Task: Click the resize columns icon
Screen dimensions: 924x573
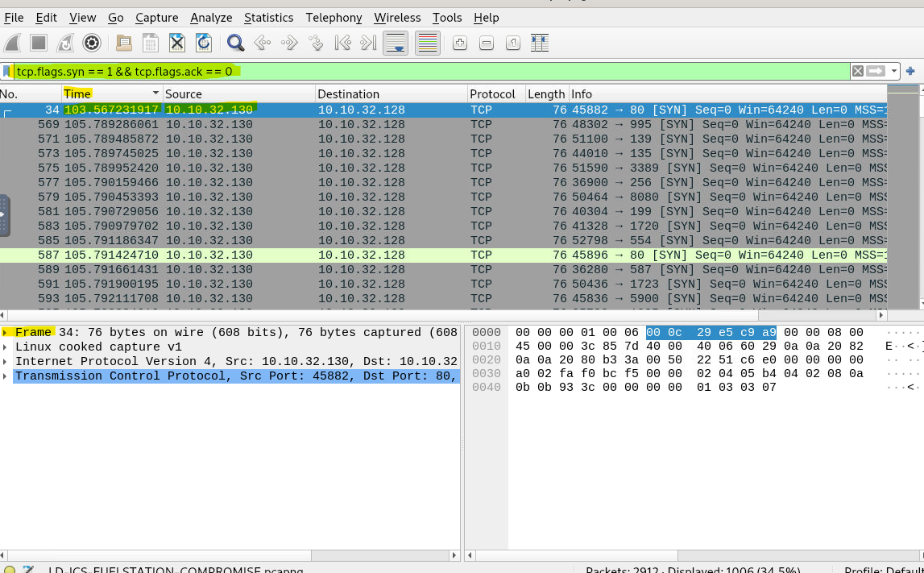Action: [x=540, y=44]
